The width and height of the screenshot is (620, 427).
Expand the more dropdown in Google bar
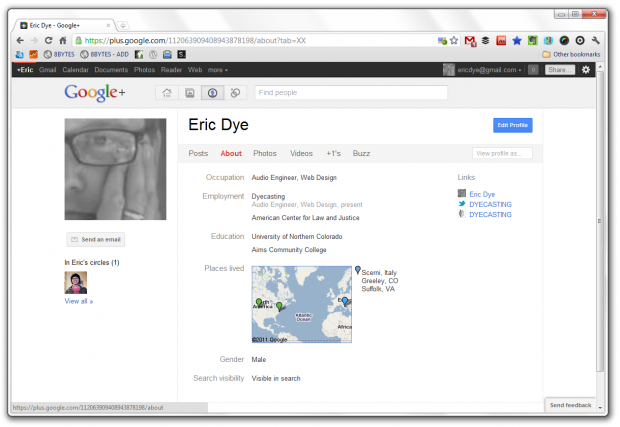pyautogui.click(x=218, y=70)
